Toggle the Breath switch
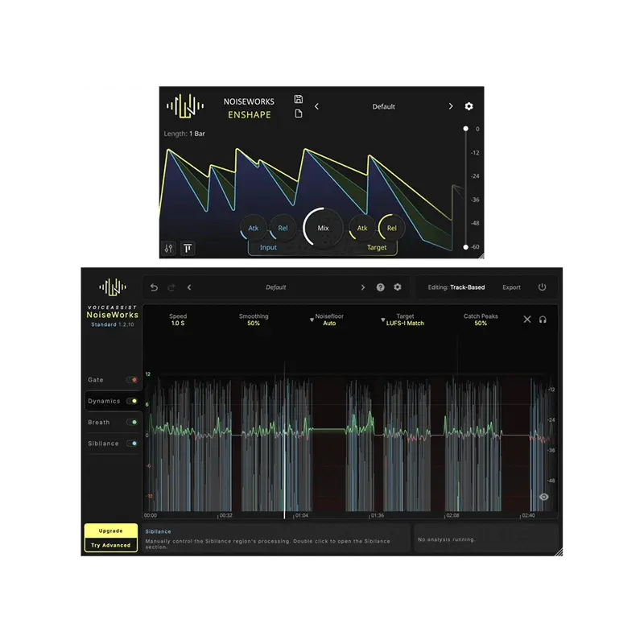Image resolution: width=644 pixels, height=644 pixels. tap(132, 422)
